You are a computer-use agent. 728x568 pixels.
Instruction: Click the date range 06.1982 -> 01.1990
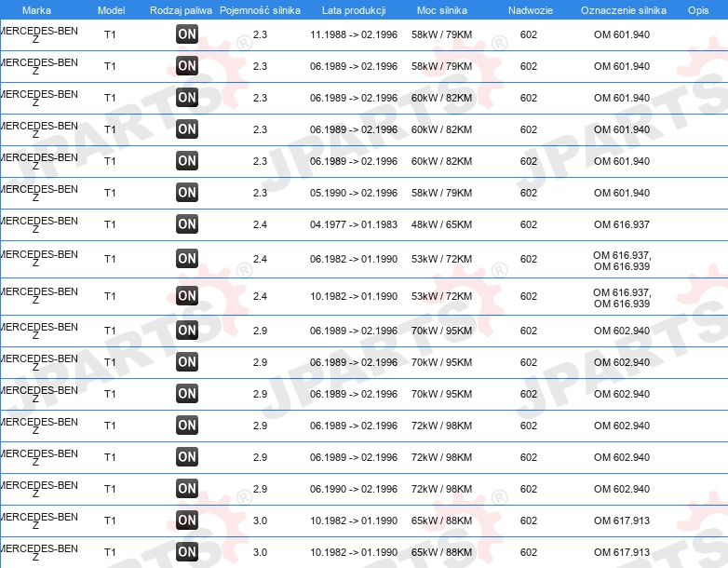[x=354, y=259]
